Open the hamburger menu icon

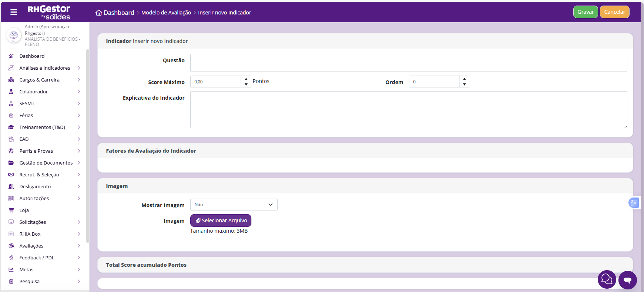point(14,12)
